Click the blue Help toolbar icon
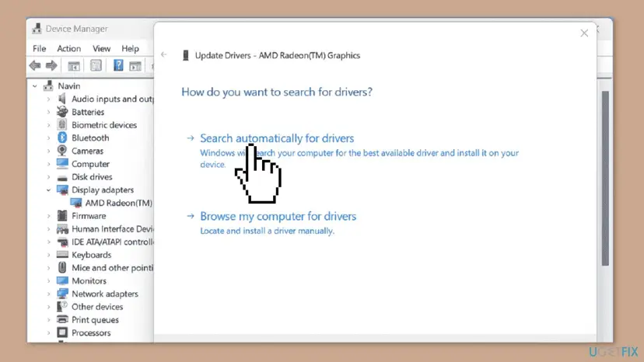The image size is (644, 362). pos(118,65)
